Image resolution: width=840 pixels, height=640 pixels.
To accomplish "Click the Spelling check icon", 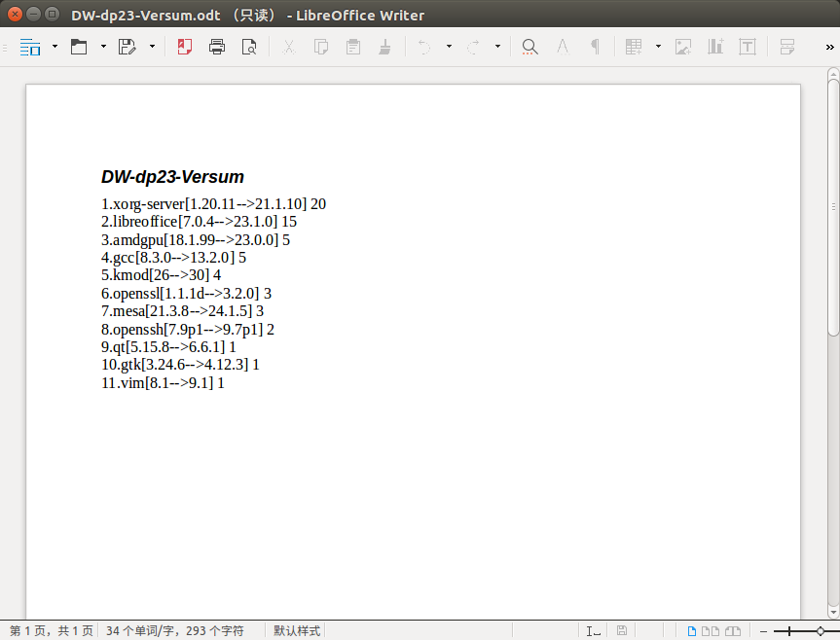I will pyautogui.click(x=563, y=47).
